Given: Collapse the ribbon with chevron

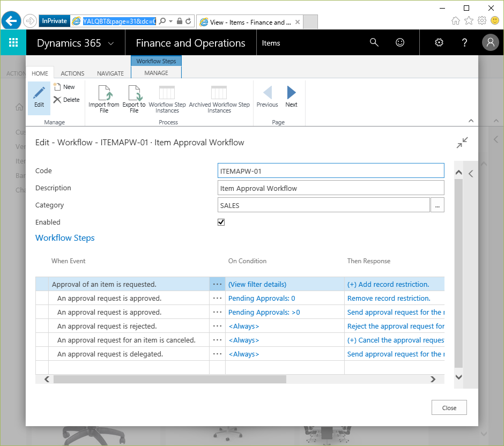Looking at the screenshot, I should click(x=471, y=121).
